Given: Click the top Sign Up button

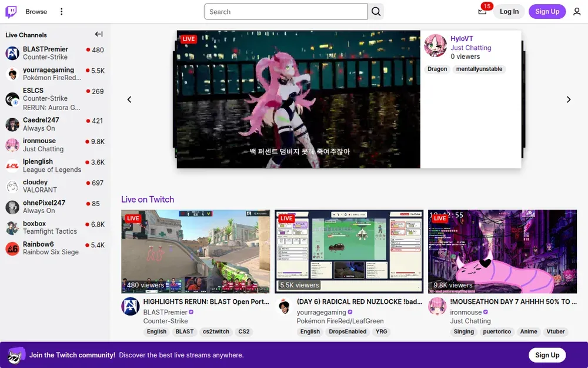Looking at the screenshot, I should (x=547, y=12).
